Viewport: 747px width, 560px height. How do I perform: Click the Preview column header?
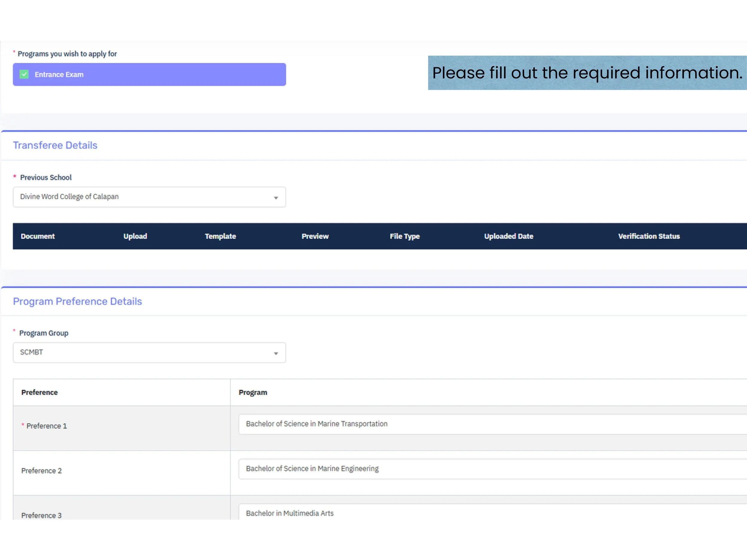(x=315, y=236)
